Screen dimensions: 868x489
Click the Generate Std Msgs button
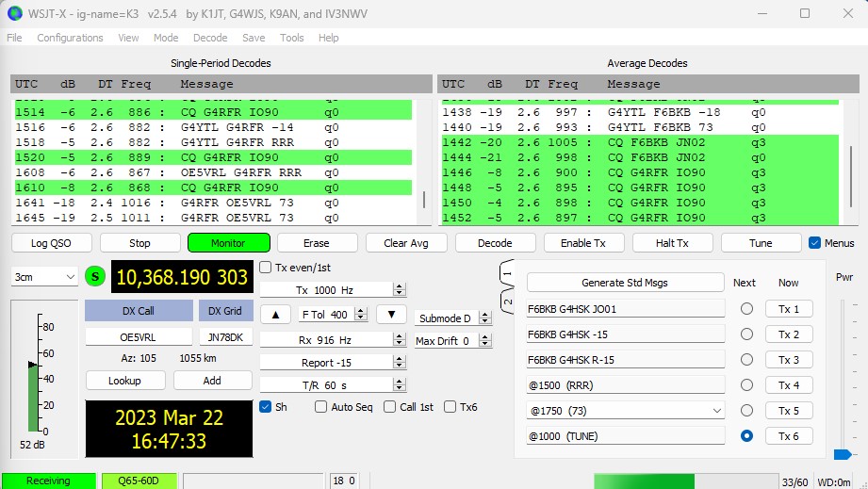[626, 283]
